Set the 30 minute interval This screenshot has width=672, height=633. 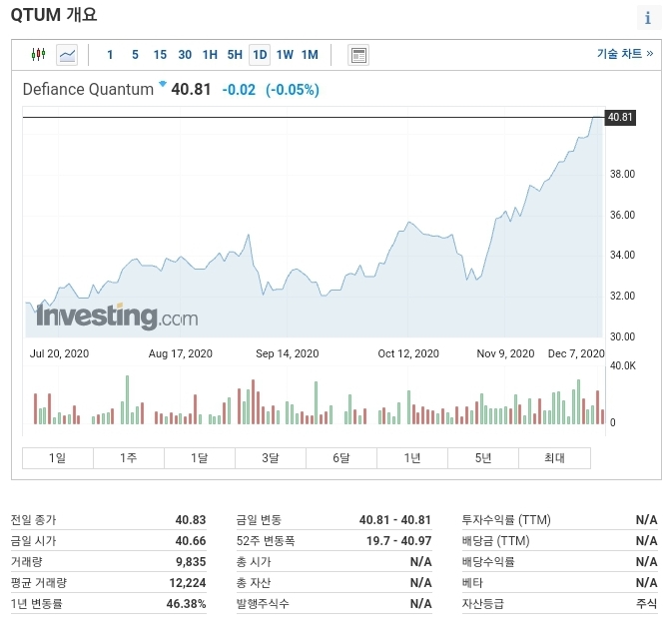(185, 55)
